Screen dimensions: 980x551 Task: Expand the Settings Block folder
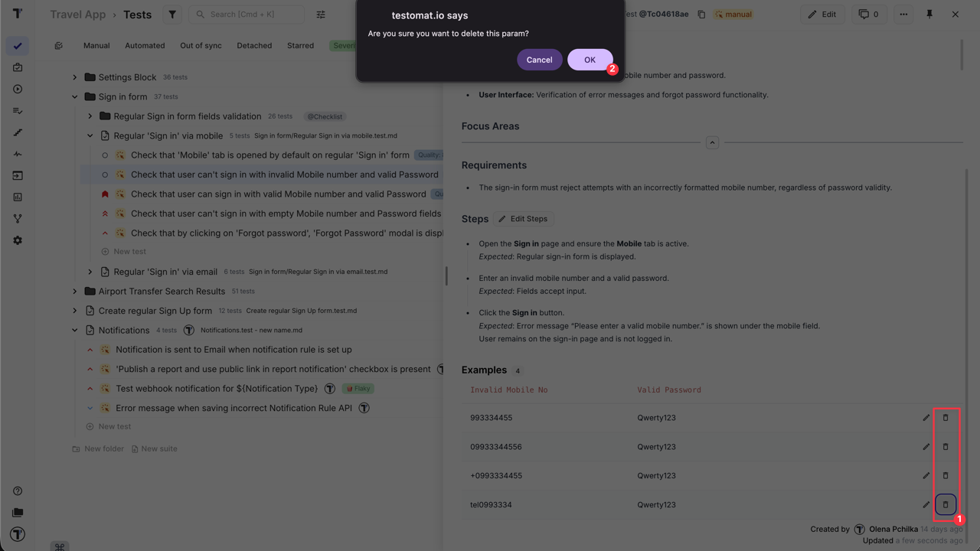click(x=75, y=77)
